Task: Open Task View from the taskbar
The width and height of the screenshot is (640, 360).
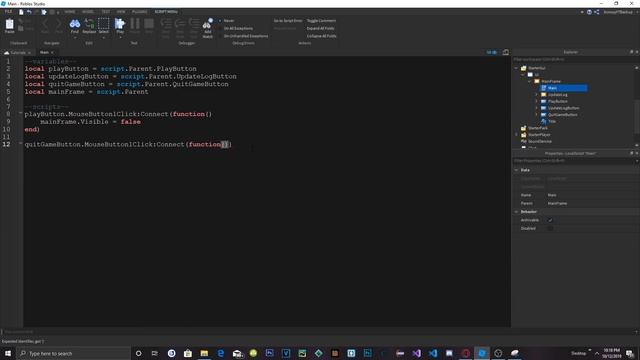Action: pyautogui.click(x=155, y=353)
